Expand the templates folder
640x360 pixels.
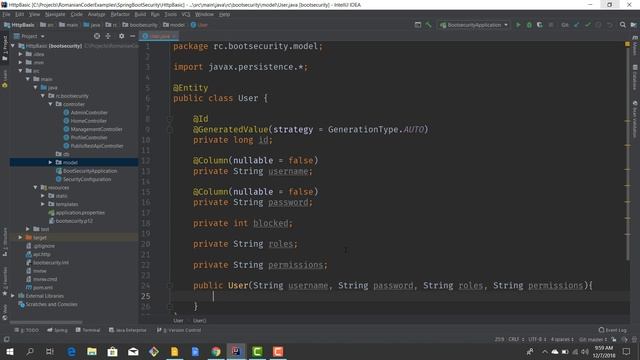point(43,204)
